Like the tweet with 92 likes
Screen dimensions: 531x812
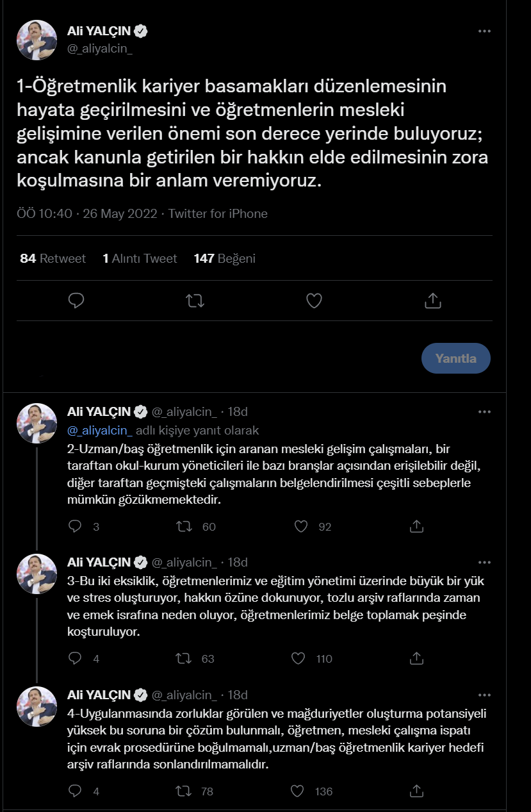tap(301, 526)
